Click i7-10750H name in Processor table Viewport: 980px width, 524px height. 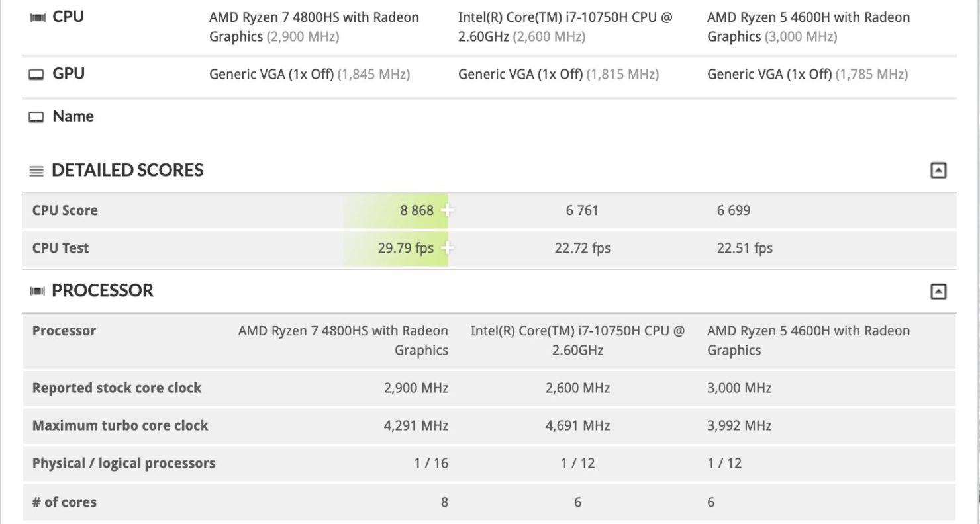[577, 340]
